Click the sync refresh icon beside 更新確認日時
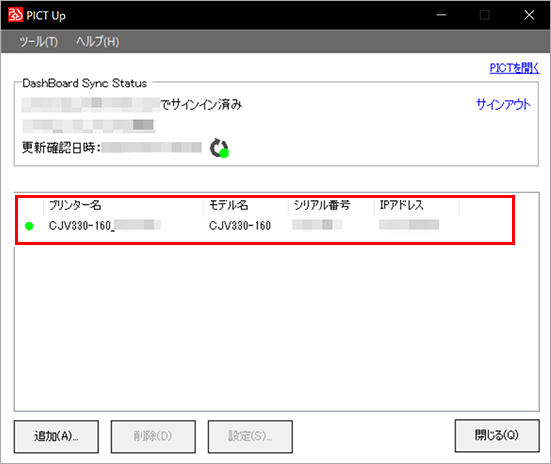 (x=219, y=148)
